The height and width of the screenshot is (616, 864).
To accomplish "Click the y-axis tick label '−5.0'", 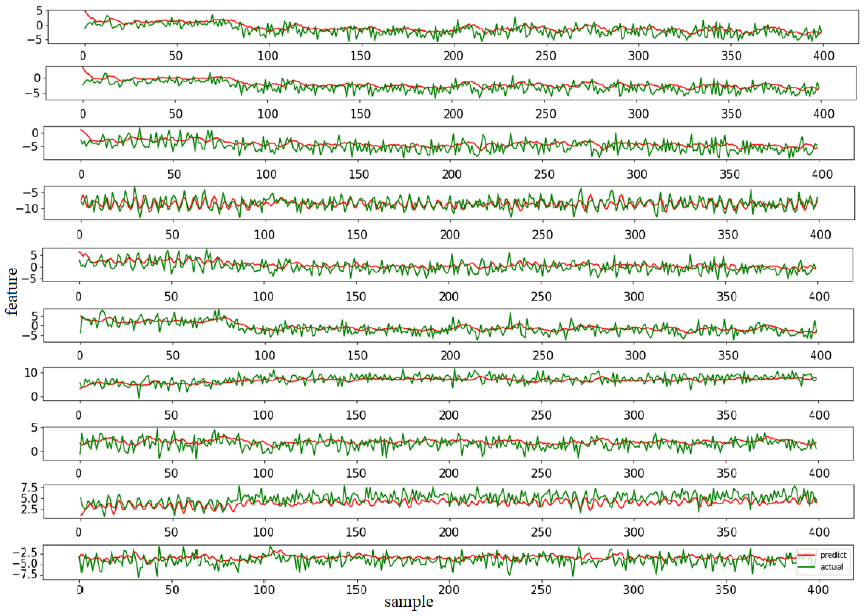I will pyautogui.click(x=25, y=564).
